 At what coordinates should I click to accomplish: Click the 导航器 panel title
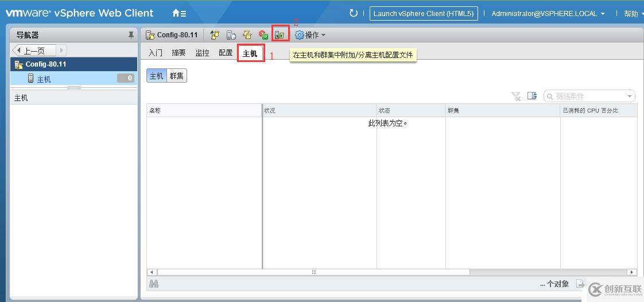pyautogui.click(x=27, y=36)
